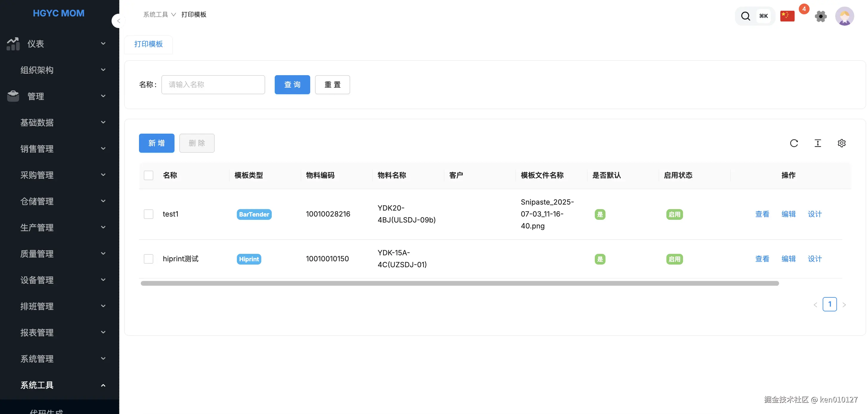This screenshot has width=868, height=414.
Task: Open the language flag selector
Action: tap(787, 16)
